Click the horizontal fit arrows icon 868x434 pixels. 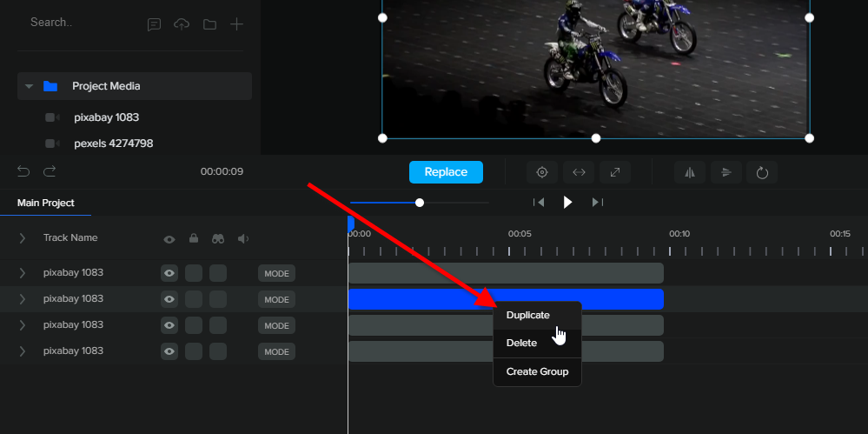(x=579, y=172)
